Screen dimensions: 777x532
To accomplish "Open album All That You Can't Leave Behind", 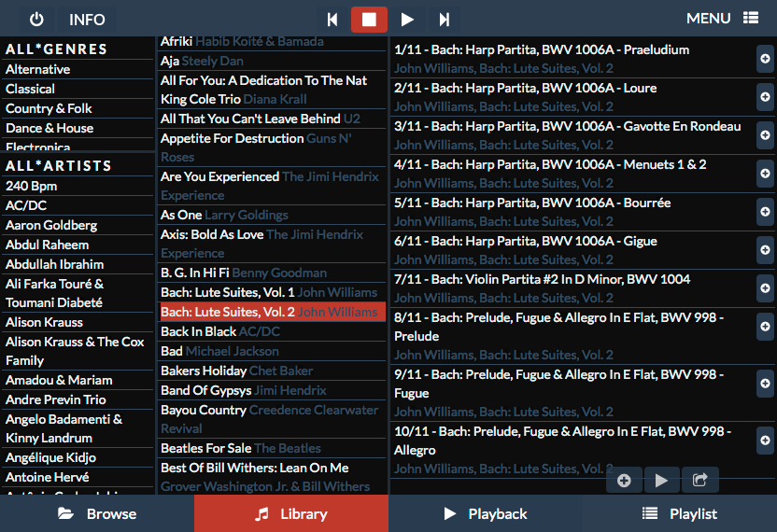I will [272, 119].
